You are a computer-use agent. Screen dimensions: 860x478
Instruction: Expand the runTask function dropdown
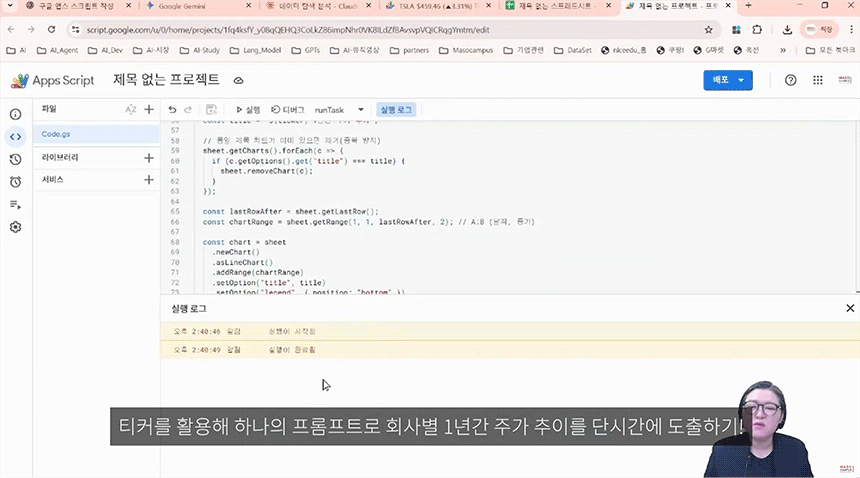[361, 110]
